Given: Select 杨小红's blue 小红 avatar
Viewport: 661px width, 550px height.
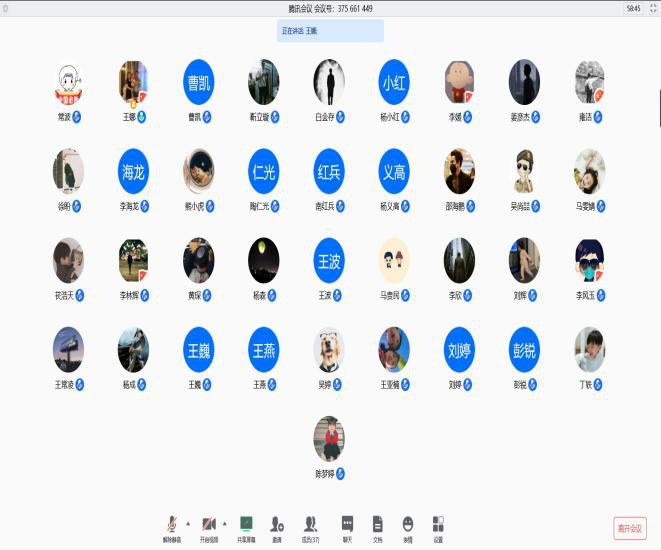Looking at the screenshot, I should pos(394,81).
